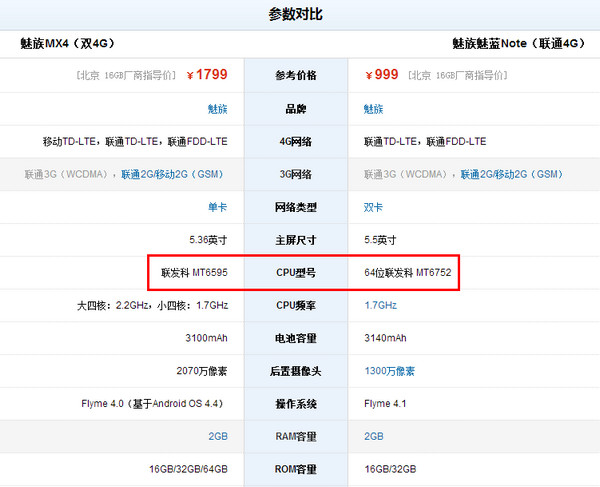Click the 网络类型 row label
The width and height of the screenshot is (600, 487).
pyautogui.click(x=296, y=207)
